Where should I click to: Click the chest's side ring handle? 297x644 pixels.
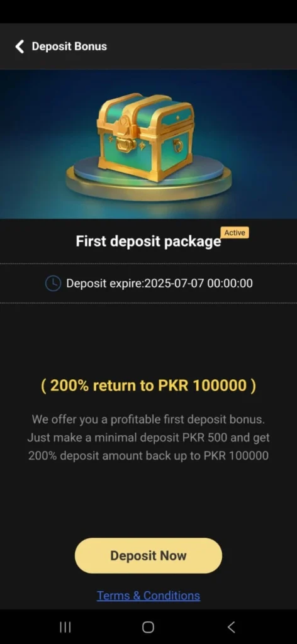click(178, 145)
